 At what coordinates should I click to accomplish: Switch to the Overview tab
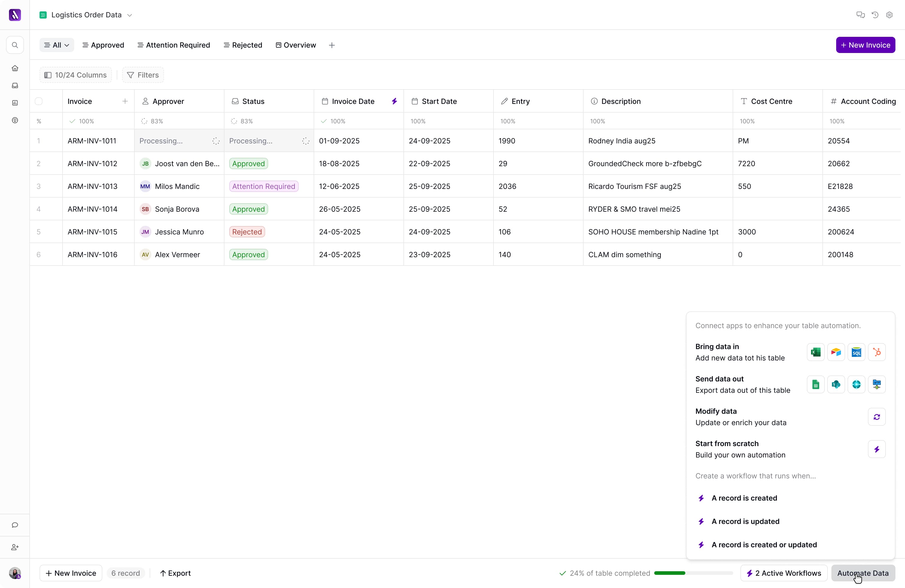296,45
